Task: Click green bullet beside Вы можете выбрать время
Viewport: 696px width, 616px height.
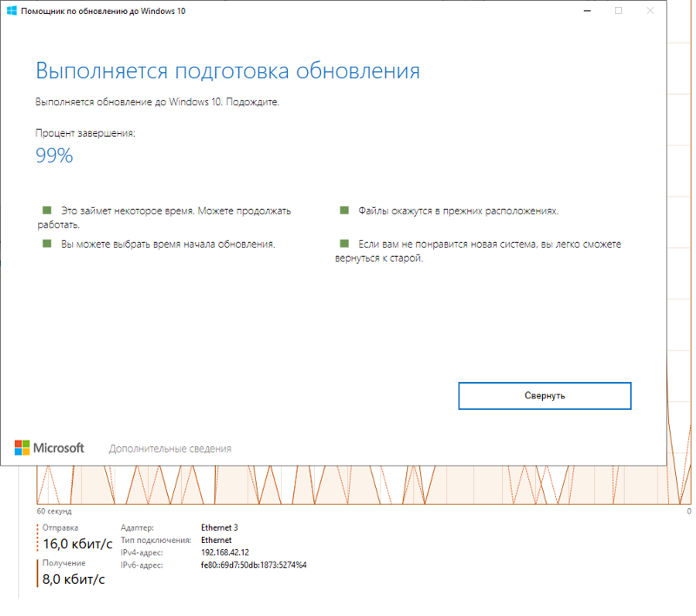Action: pyautogui.click(x=47, y=244)
